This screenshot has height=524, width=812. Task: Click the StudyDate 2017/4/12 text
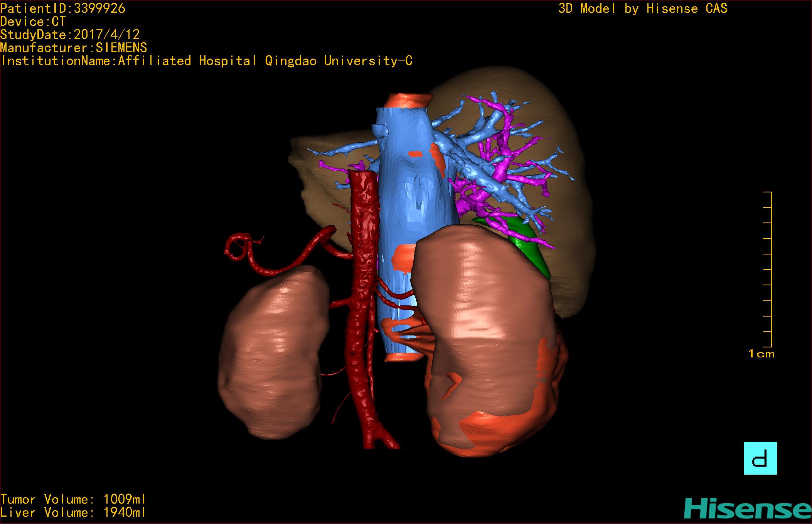70,35
